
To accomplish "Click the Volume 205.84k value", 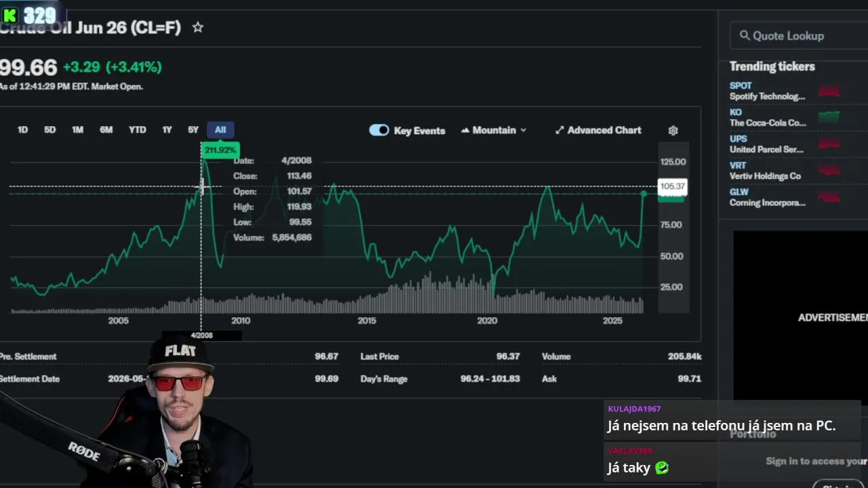I will 684,357.
